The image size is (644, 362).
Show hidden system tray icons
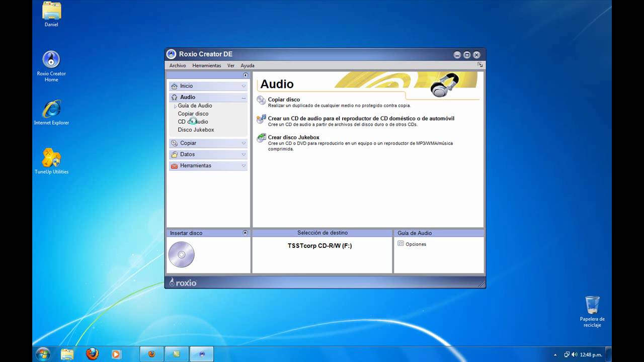pos(555,354)
